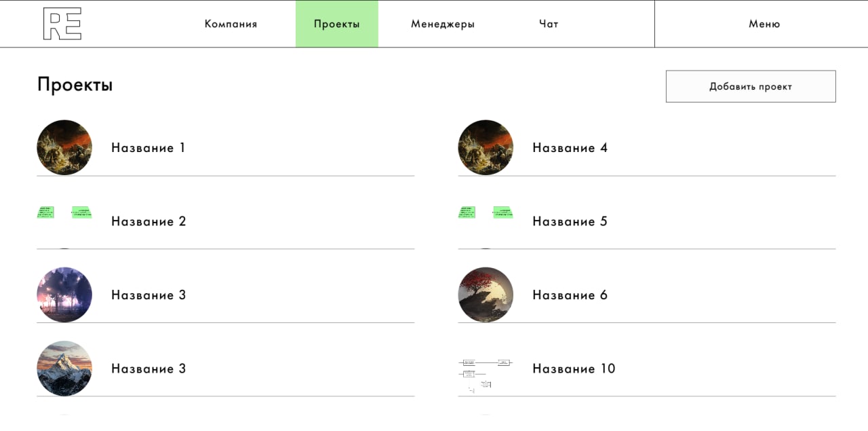The height and width of the screenshot is (431, 868).
Task: Click the green diagram image beside Название 2
Action: point(64,212)
